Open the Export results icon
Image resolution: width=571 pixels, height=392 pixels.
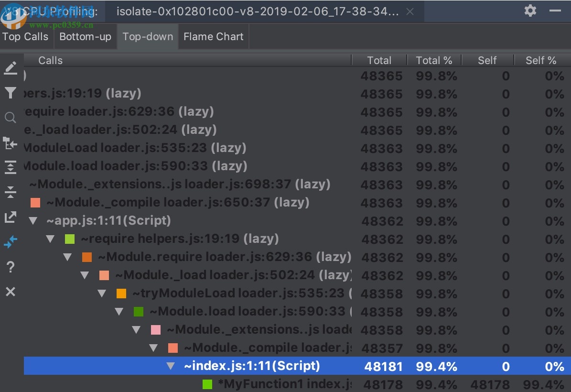pos(10,217)
